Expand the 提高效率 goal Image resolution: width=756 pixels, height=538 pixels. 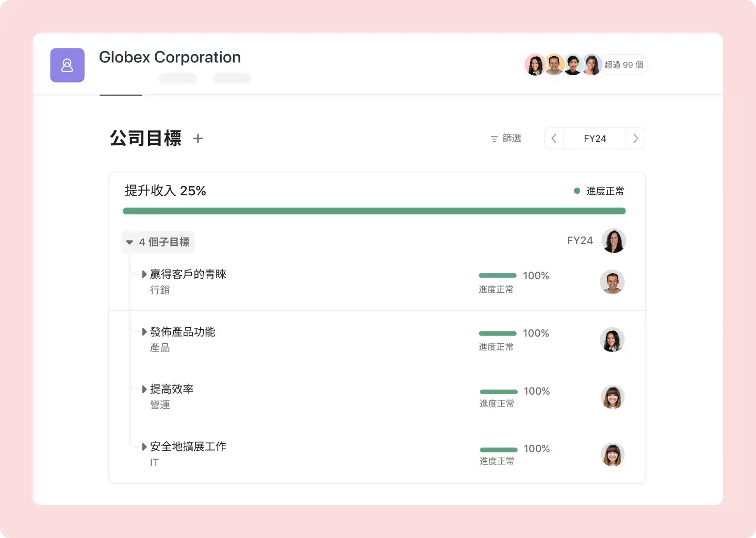[144, 389]
